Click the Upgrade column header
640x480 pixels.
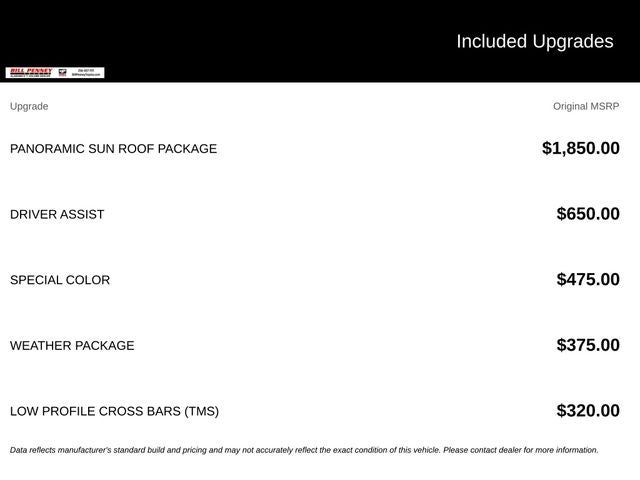point(29,106)
